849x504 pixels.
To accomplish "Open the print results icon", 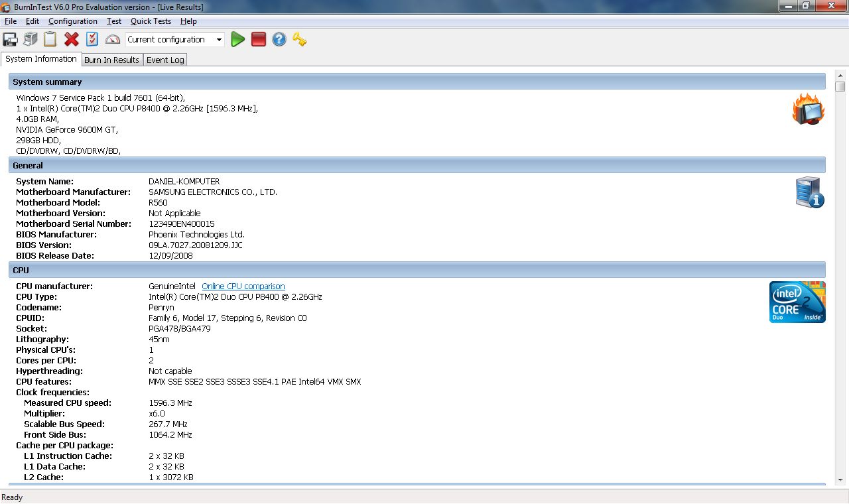I will click(x=30, y=39).
